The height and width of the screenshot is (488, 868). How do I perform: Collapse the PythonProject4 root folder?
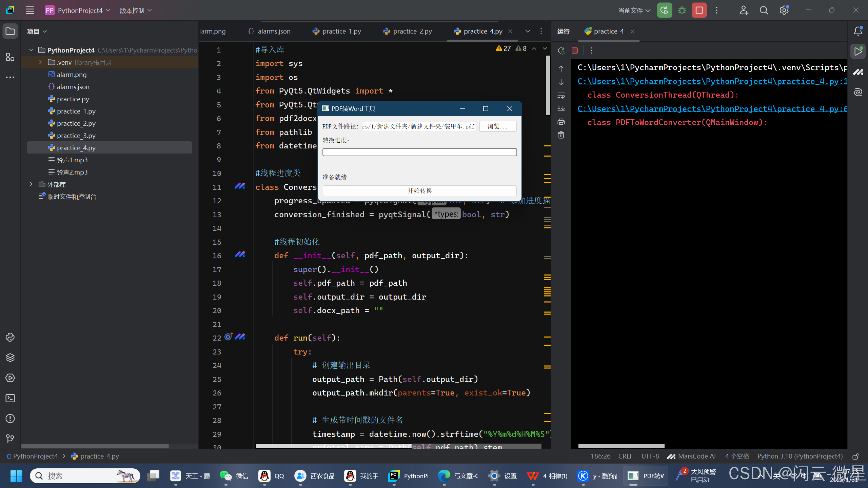[31, 50]
